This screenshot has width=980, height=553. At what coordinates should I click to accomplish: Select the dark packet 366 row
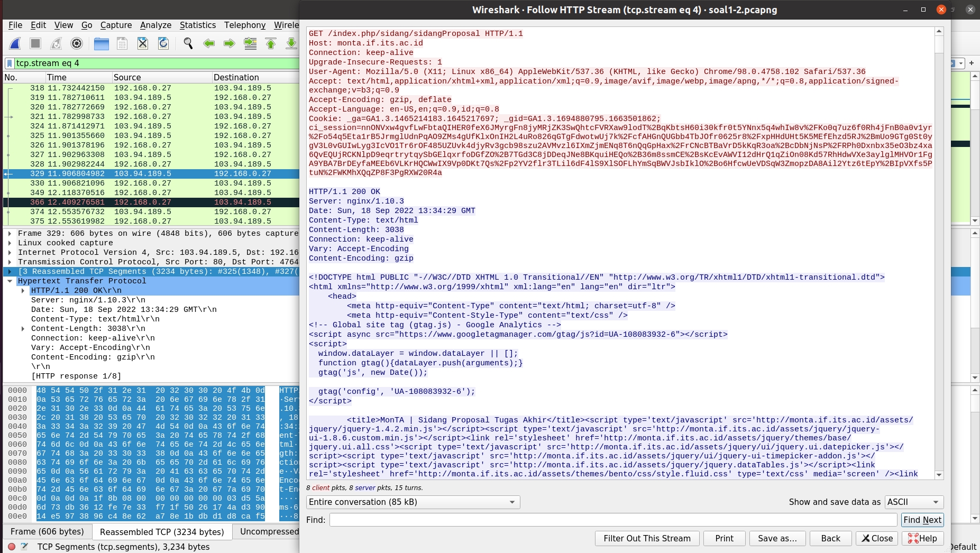click(x=151, y=202)
